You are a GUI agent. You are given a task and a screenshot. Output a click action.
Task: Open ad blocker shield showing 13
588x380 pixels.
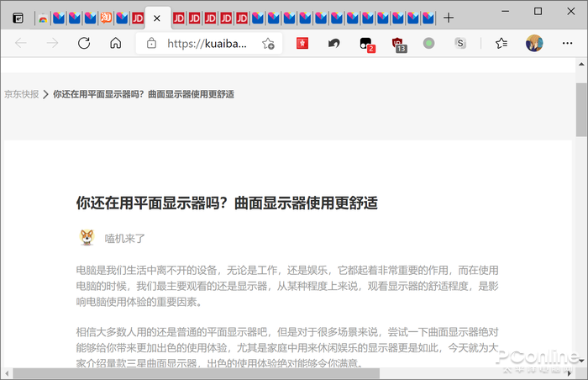coord(399,45)
